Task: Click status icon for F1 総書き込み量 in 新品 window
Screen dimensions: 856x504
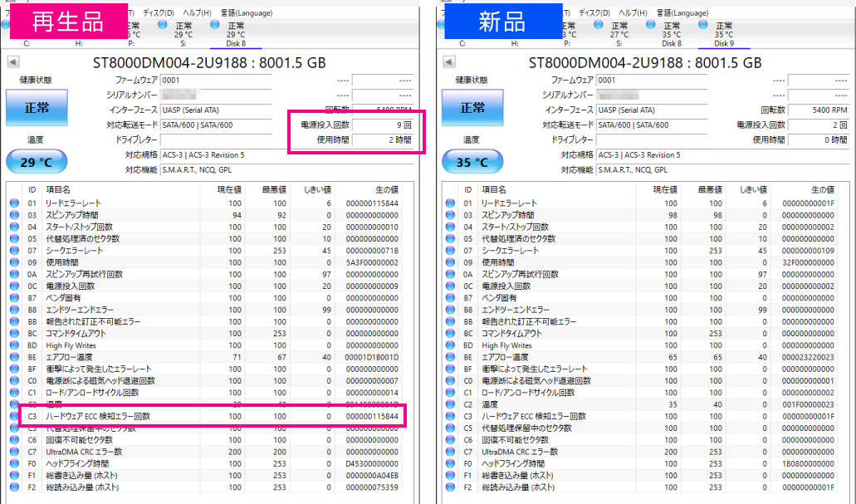Action: 450,476
